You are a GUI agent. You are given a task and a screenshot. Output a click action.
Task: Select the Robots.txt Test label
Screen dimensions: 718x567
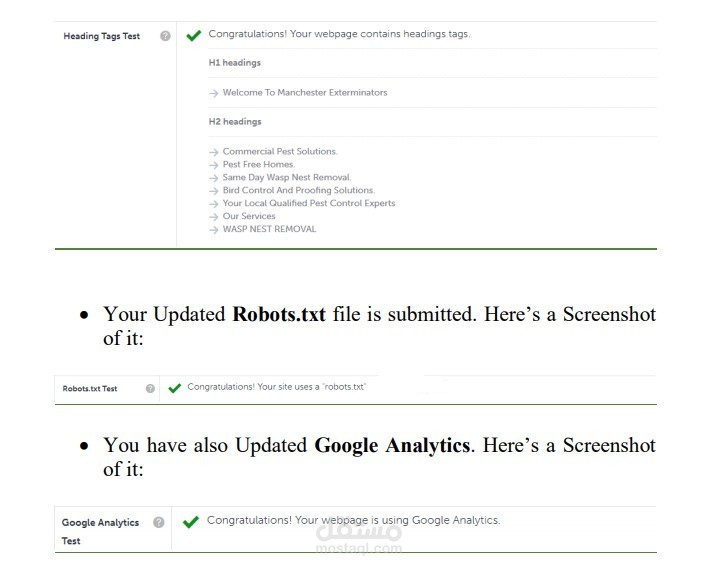click(x=90, y=388)
